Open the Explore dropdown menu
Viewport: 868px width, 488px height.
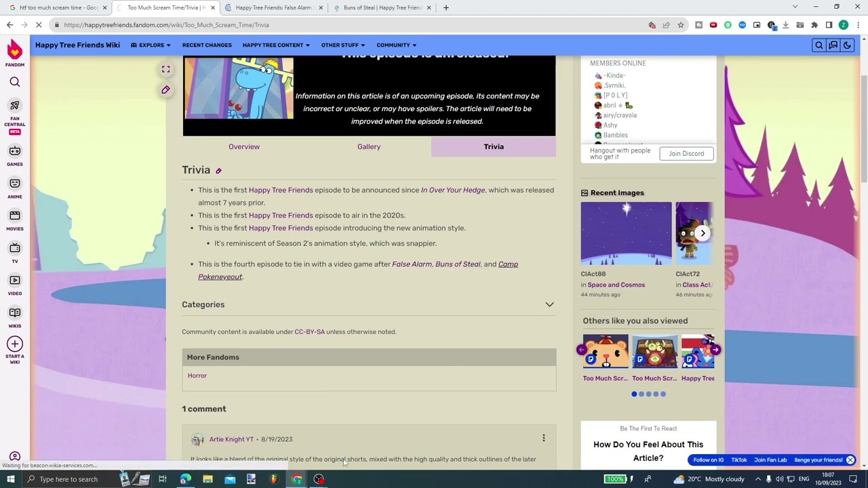pos(151,45)
